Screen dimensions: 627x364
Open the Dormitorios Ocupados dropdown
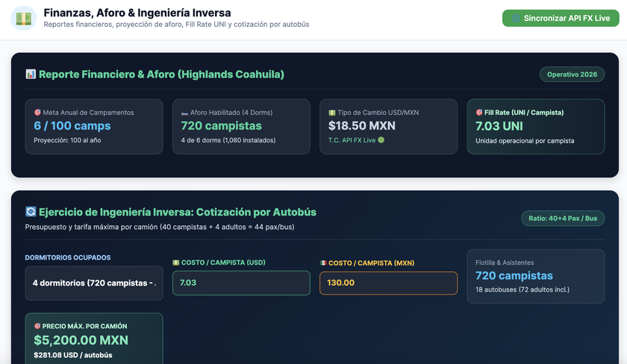click(94, 283)
